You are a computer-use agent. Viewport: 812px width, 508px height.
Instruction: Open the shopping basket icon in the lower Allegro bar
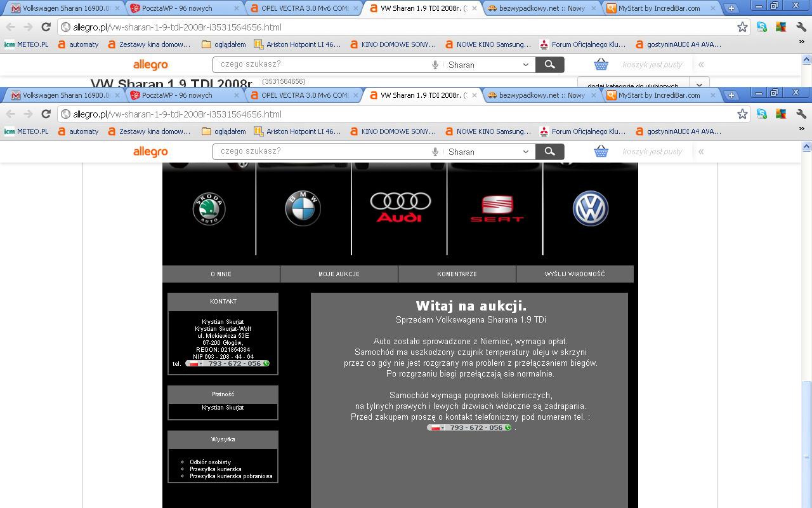601,152
